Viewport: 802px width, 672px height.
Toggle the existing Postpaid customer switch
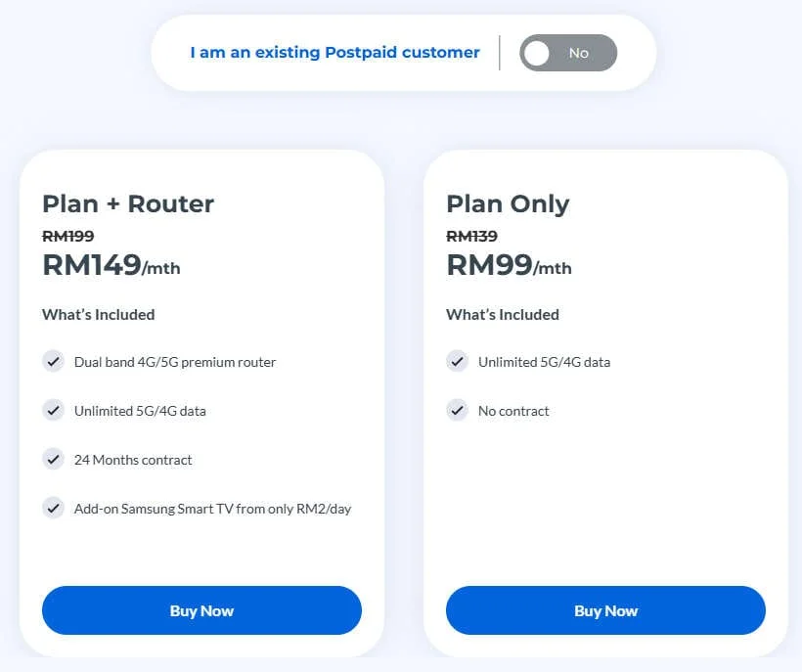[567, 53]
